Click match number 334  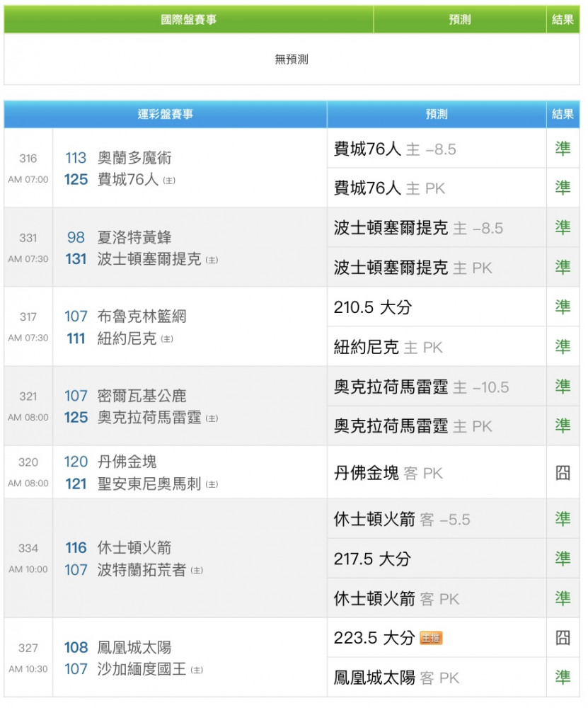click(28, 549)
